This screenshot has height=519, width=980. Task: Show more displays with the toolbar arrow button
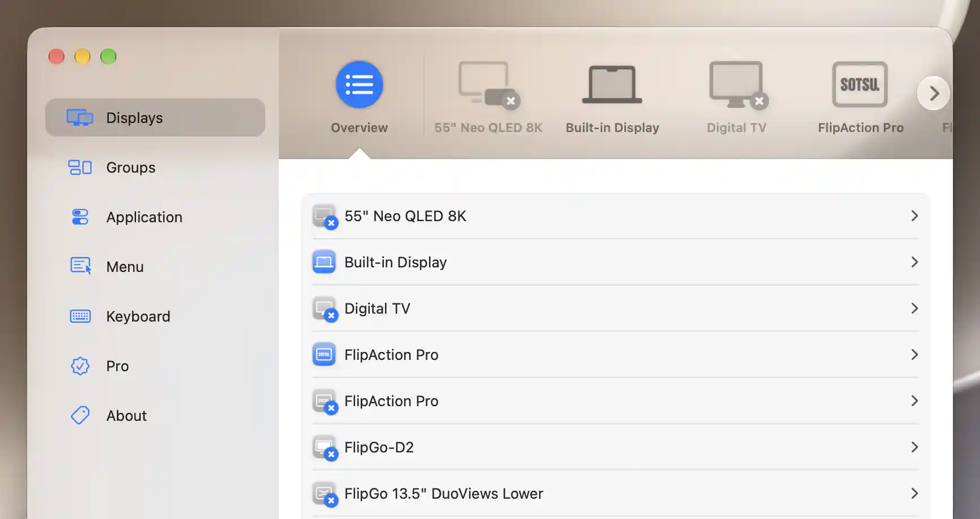[x=934, y=93]
